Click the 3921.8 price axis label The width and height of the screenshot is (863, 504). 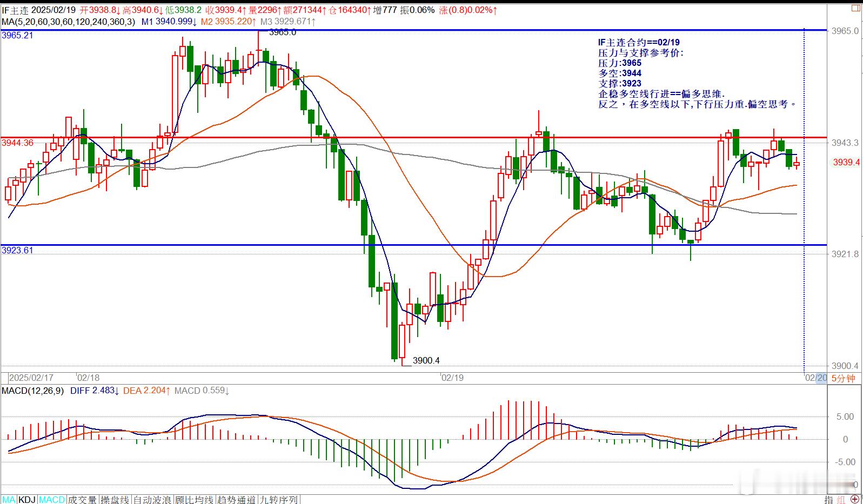(846, 254)
